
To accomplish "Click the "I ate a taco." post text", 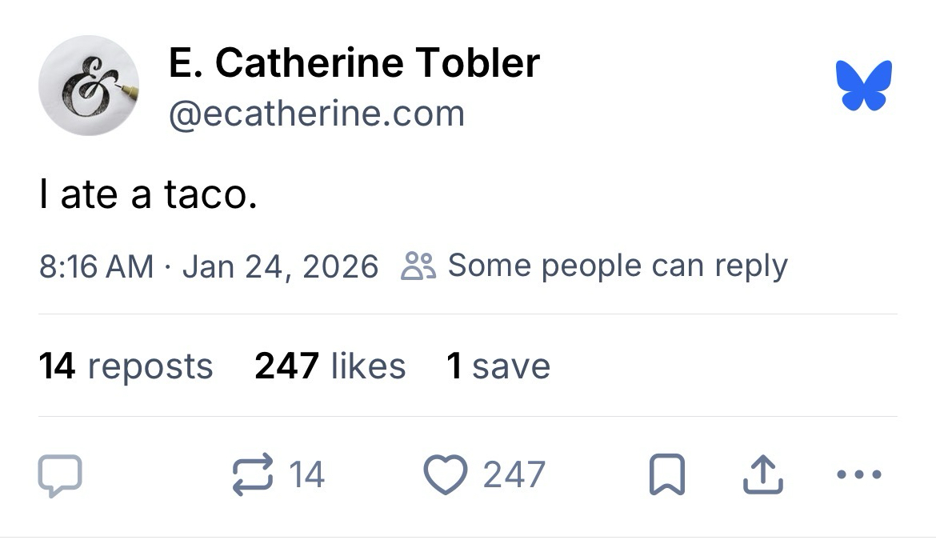I will pyautogui.click(x=148, y=195).
